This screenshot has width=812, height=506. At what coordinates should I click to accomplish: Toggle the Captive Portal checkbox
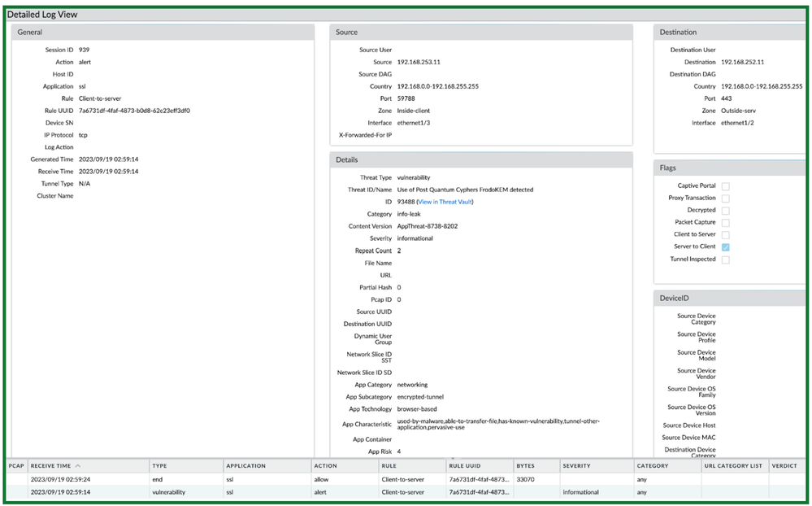point(725,186)
